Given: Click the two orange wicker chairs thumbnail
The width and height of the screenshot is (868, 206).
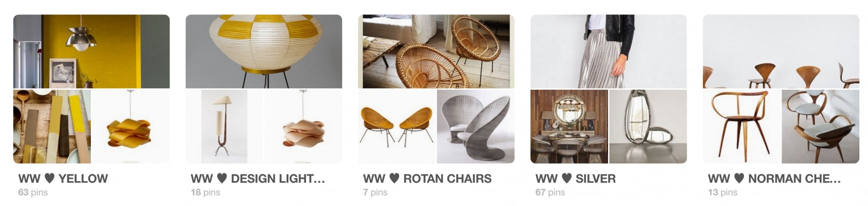Looking at the screenshot, I should point(397,126).
